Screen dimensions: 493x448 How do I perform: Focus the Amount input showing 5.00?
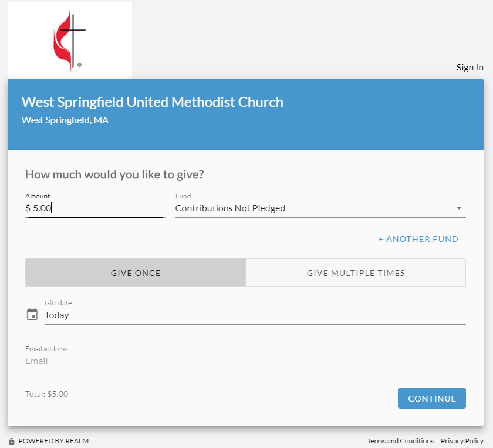[x=94, y=208]
